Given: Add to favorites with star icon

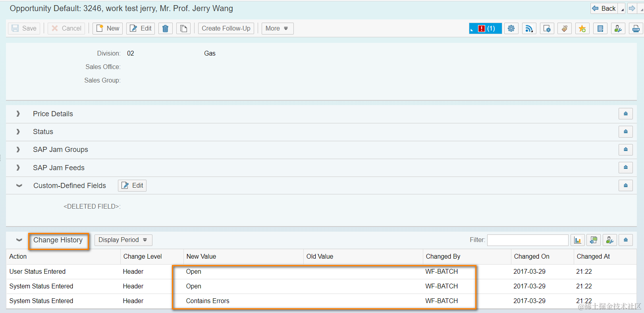Looking at the screenshot, I should point(582,29).
